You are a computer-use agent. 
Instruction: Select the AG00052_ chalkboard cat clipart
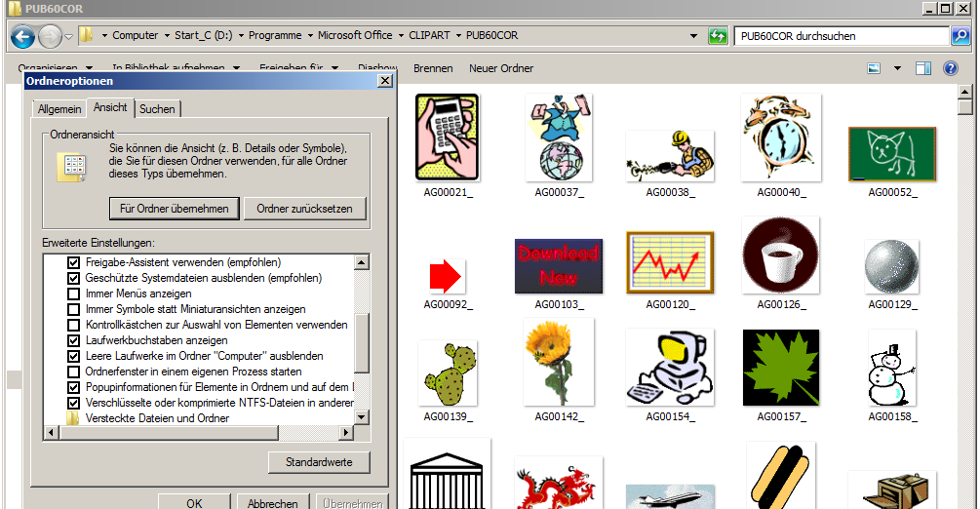892,154
